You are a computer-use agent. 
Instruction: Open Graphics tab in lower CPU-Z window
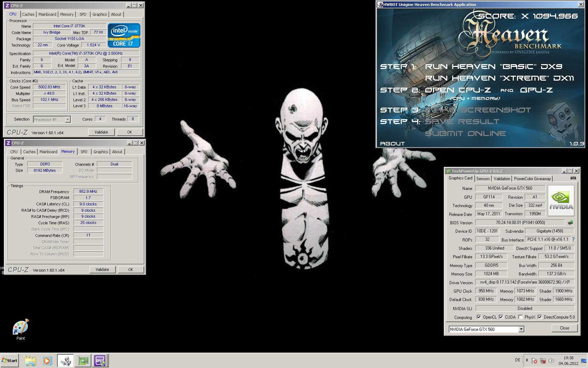pos(101,152)
